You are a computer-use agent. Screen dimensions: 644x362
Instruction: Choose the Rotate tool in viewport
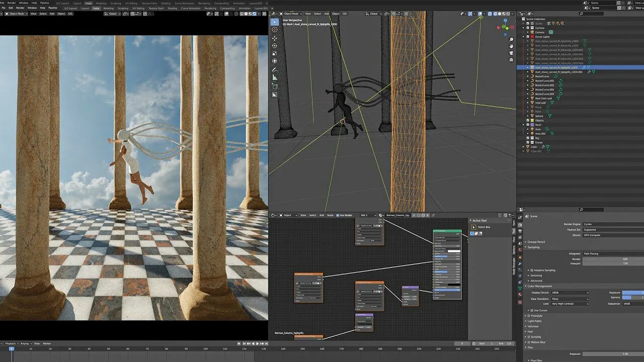coord(275,46)
